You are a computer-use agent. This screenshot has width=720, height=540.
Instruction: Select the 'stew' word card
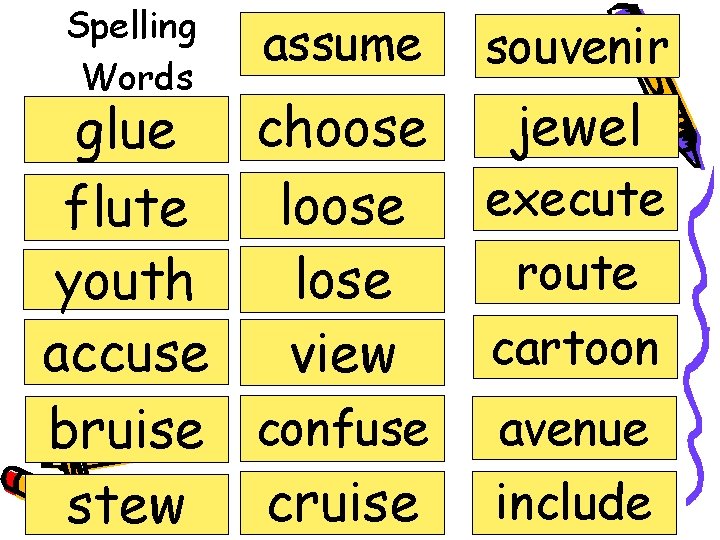(x=127, y=505)
